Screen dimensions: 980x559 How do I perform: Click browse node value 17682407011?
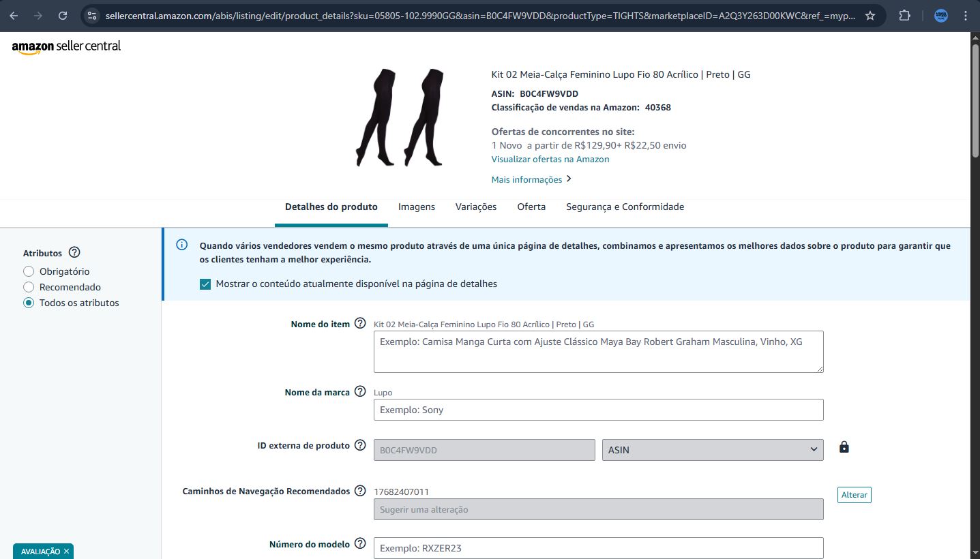point(401,492)
